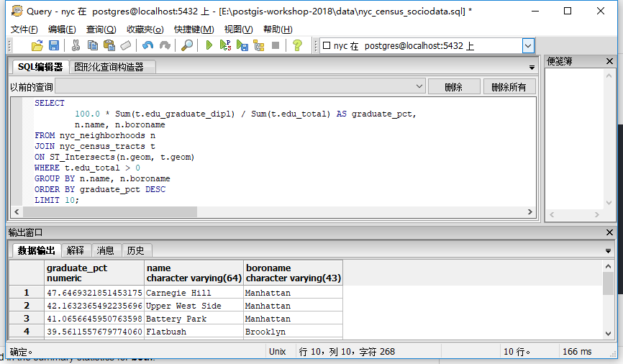Open the 快捷键 menu
The height and width of the screenshot is (364, 623).
(x=194, y=29)
